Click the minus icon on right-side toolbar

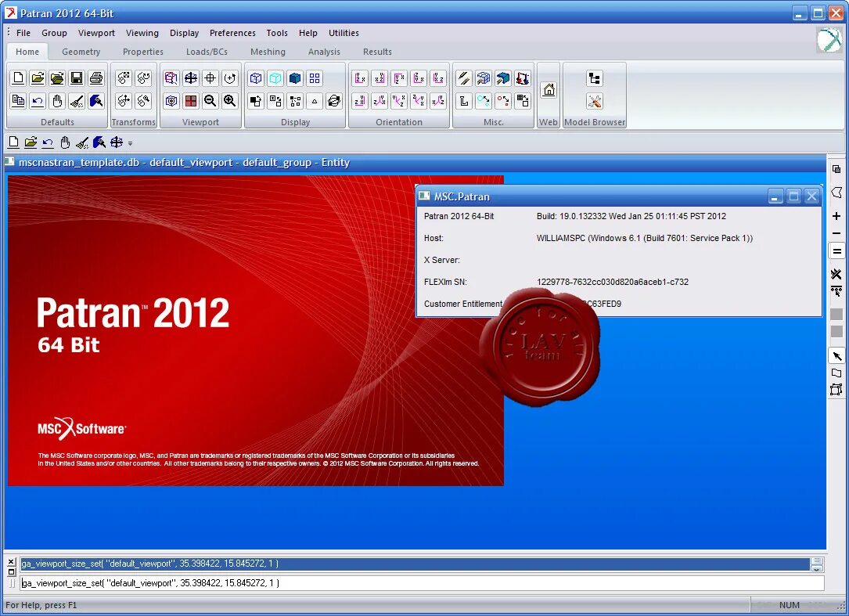pos(836,233)
